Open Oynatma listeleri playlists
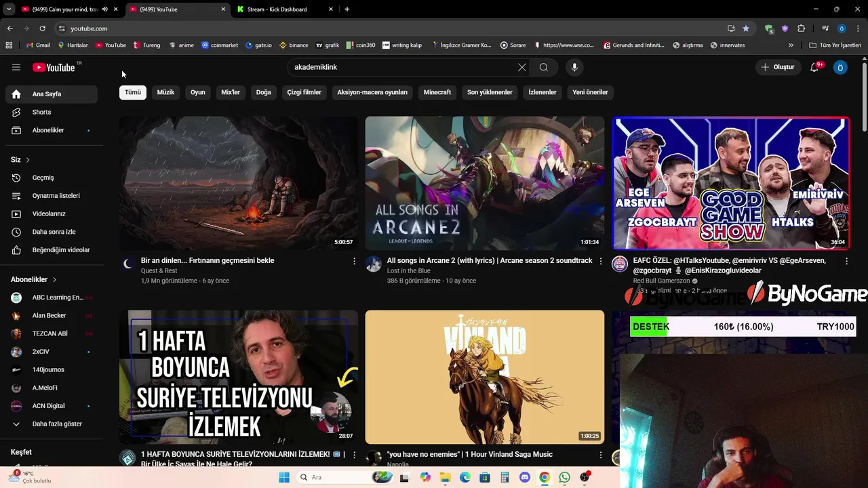The width and height of the screenshot is (868, 488). [x=52, y=196]
